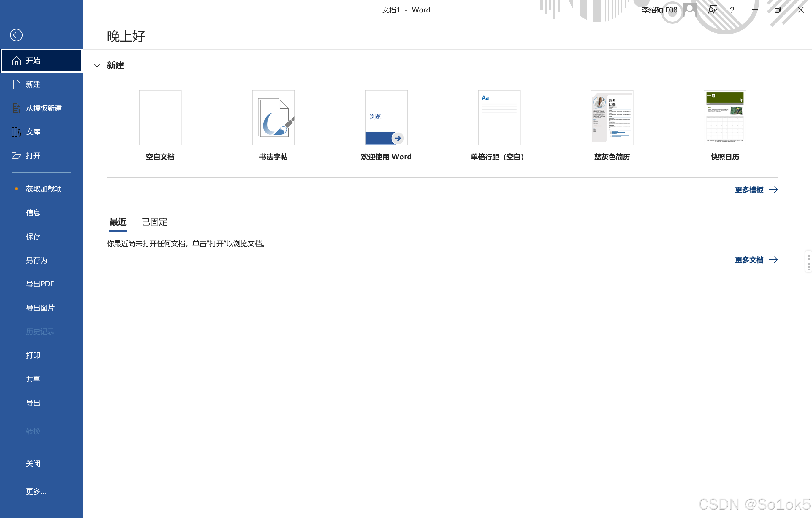Open the 书法字帖 template
812x518 pixels.
pos(273,118)
